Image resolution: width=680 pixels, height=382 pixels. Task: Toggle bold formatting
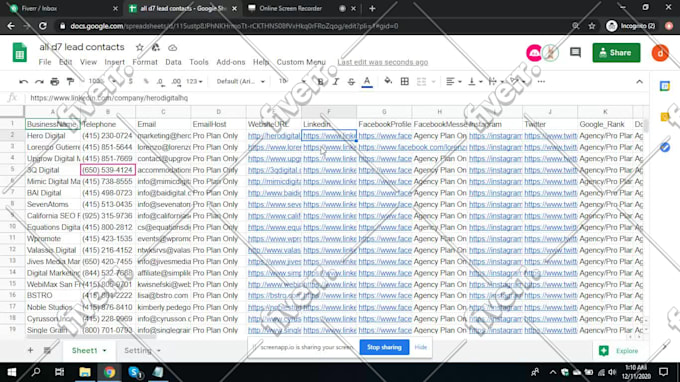(x=320, y=82)
